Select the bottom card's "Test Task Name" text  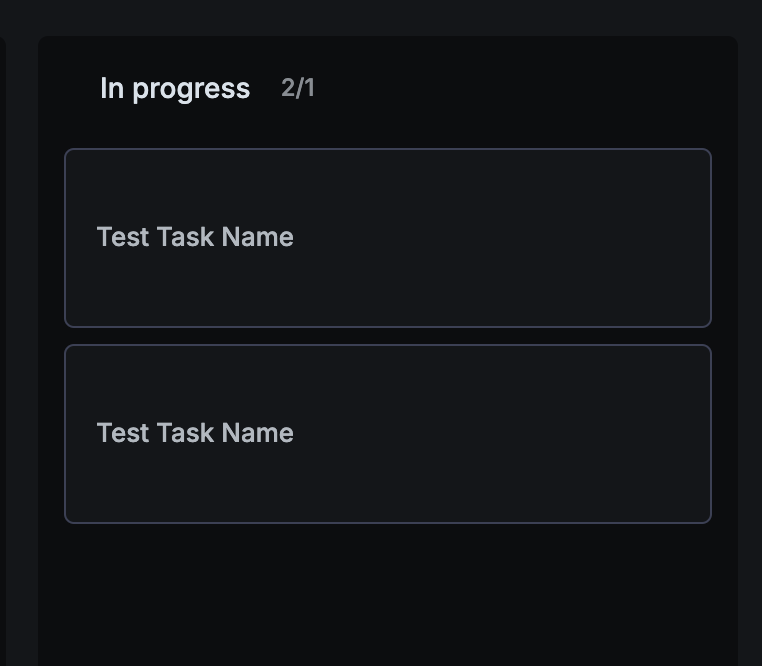click(195, 433)
